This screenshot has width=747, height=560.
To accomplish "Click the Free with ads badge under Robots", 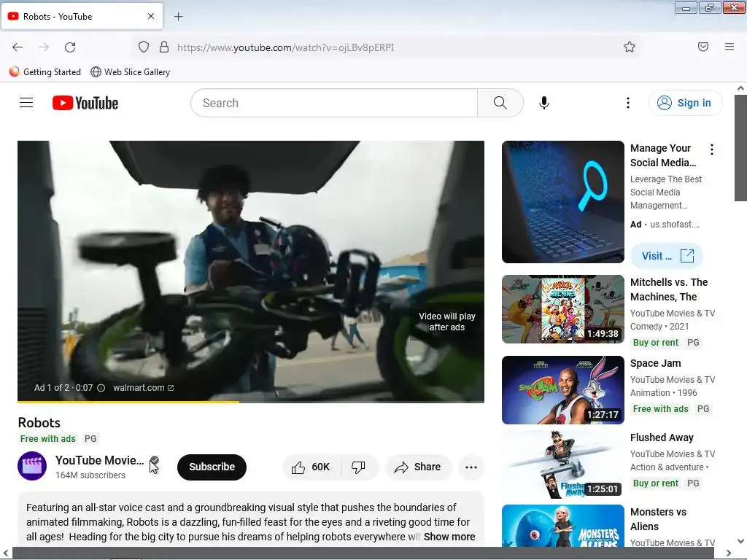I will tap(47, 438).
